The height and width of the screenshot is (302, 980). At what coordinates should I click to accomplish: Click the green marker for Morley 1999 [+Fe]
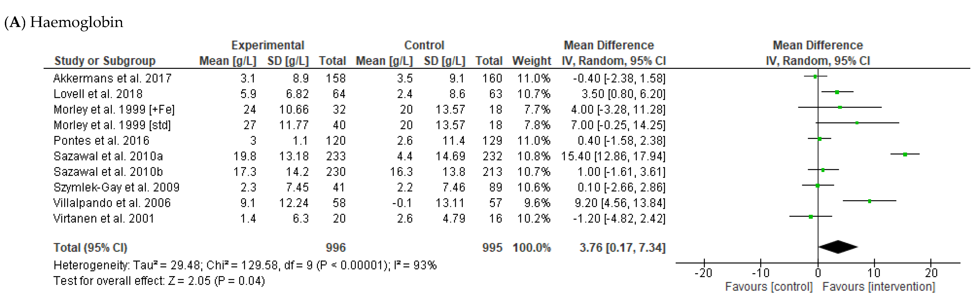840,107
